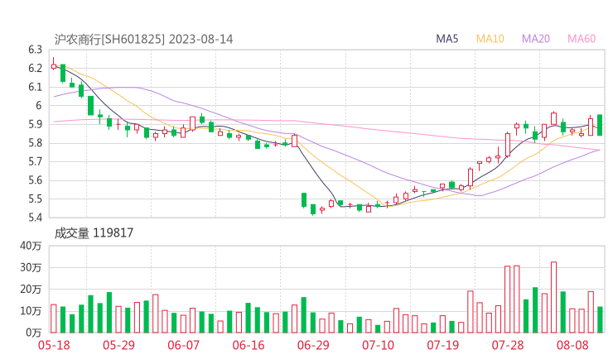Click the MA10 legend label
Screen dimensions: 613x364
(490, 39)
